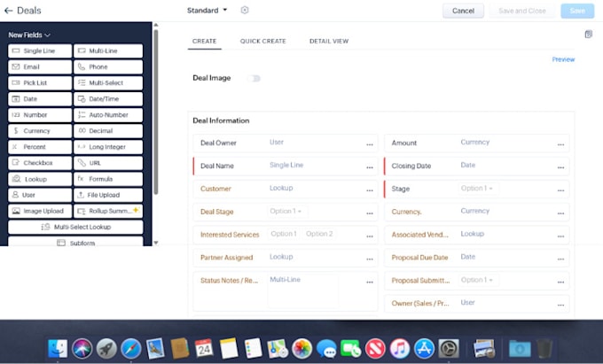This screenshot has width=603, height=364.
Task: Open the Proposal Submitted Option 1 dropdown
Action: [x=477, y=280]
